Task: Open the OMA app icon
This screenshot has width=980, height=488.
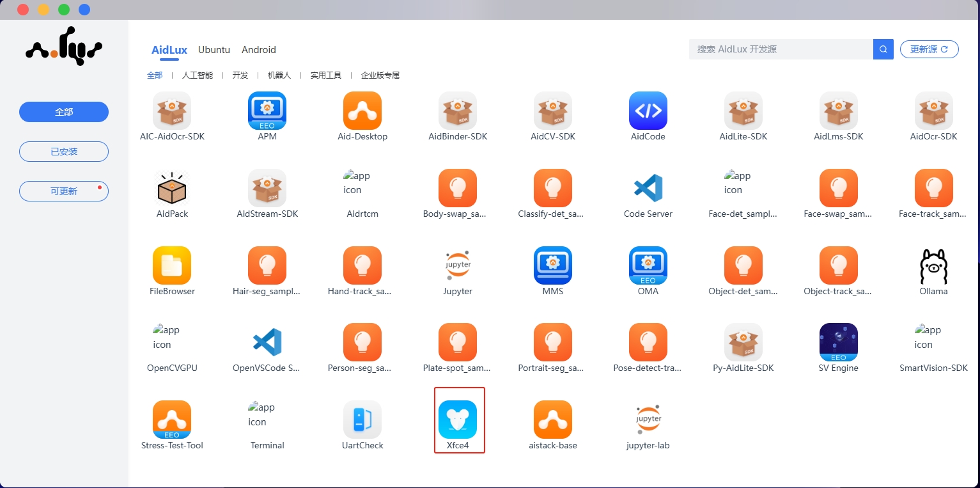Action: 648,265
